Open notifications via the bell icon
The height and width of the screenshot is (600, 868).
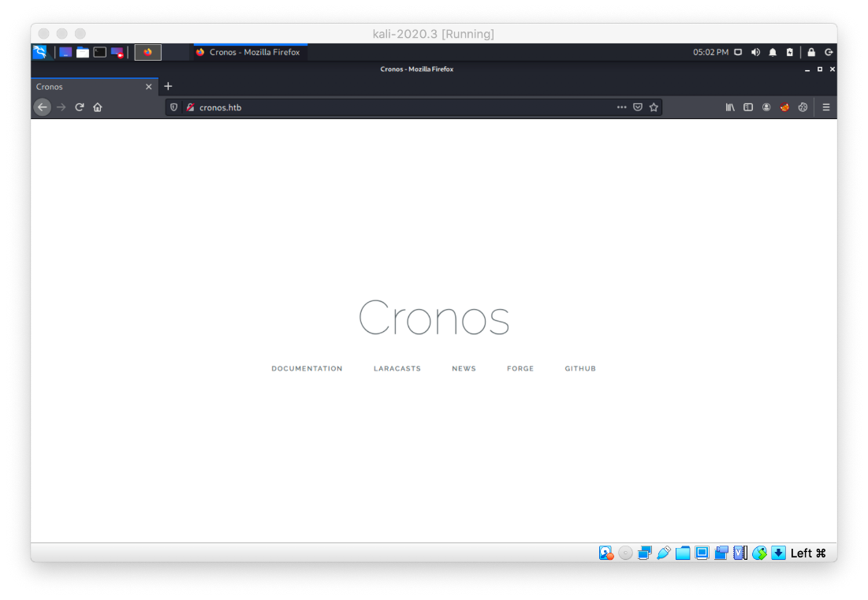(773, 52)
